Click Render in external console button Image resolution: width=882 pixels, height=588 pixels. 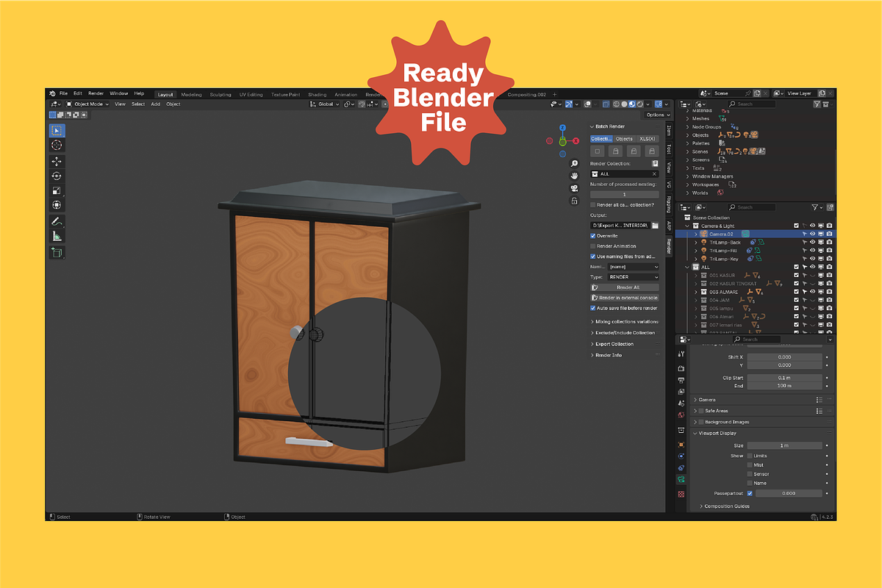[625, 298]
